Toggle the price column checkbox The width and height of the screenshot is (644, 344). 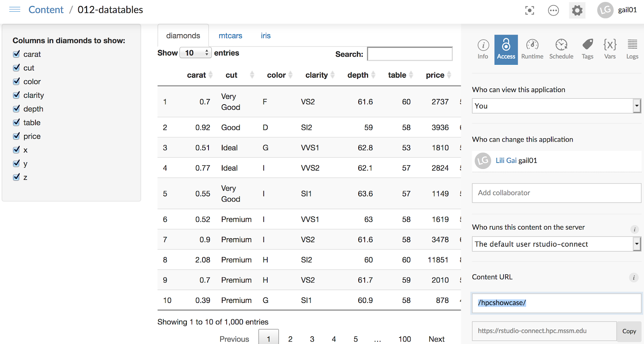click(x=17, y=136)
